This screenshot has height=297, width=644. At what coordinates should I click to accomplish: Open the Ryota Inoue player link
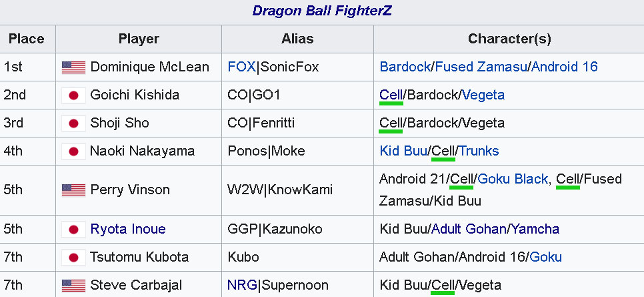click(x=128, y=229)
